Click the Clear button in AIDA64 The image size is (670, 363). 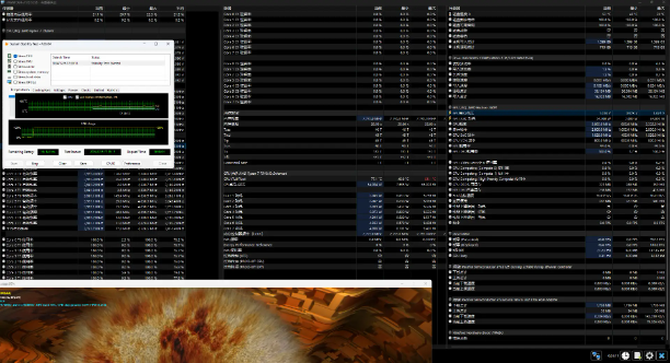coord(62,164)
